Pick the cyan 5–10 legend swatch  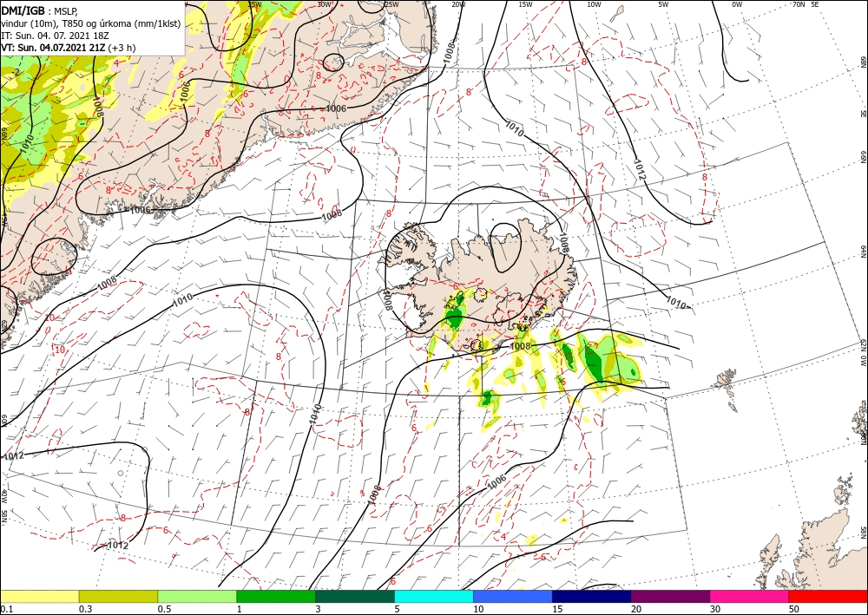pyautogui.click(x=434, y=596)
